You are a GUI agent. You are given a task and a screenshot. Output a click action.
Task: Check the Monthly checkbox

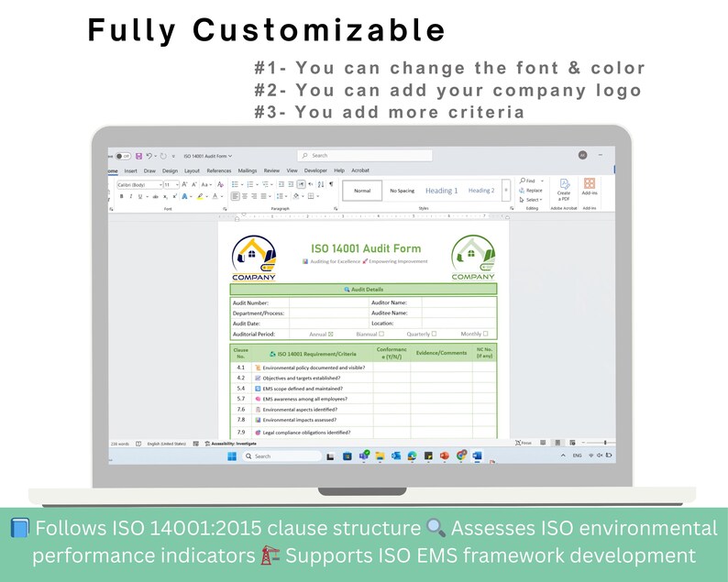[486, 334]
